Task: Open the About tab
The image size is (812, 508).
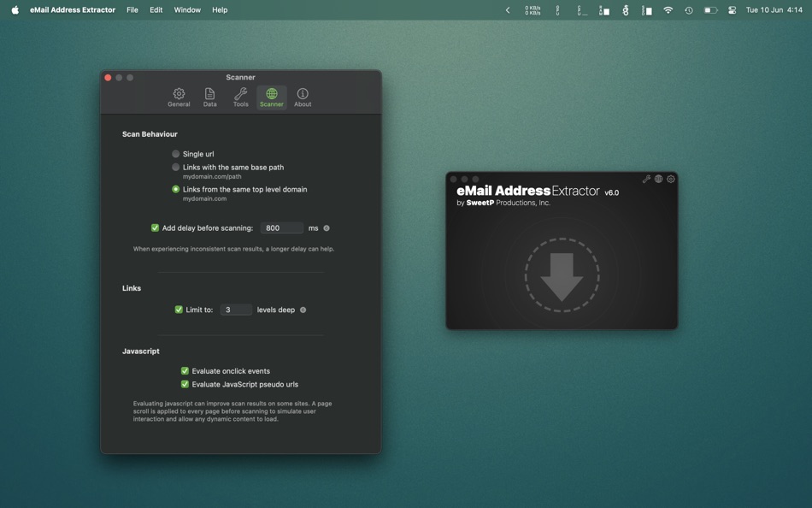Action: [303, 97]
